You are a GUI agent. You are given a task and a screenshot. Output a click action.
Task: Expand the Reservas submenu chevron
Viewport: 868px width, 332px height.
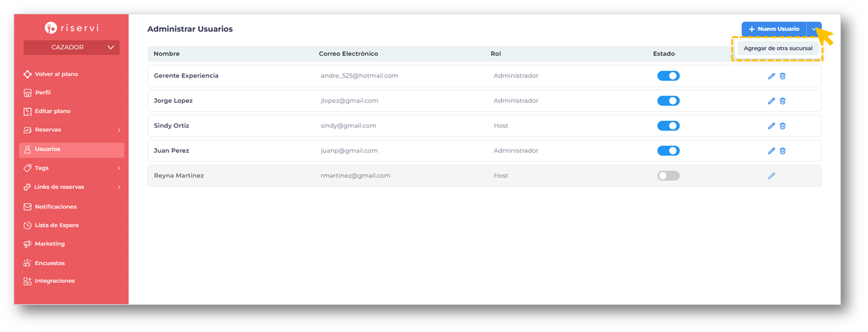click(x=119, y=130)
